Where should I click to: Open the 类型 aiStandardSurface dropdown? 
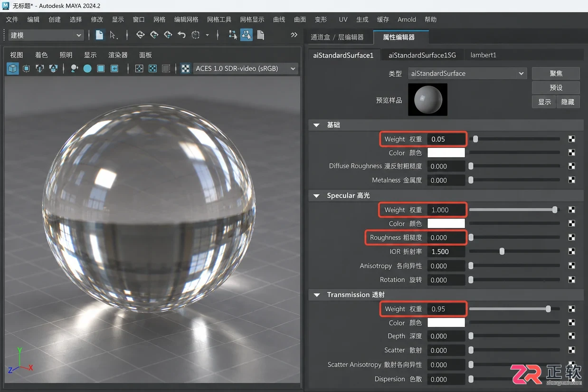[467, 73]
